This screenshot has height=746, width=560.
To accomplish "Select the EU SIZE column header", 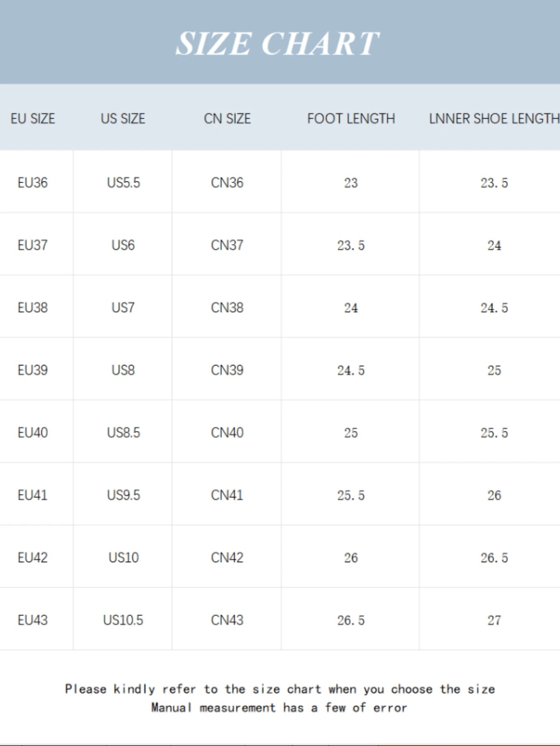I will (x=33, y=119).
